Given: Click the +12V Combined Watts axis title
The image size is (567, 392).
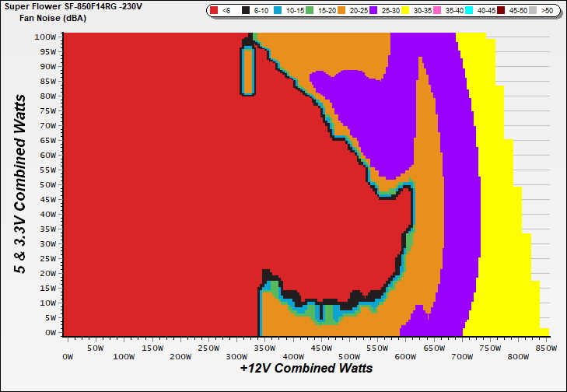Looking at the screenshot, I should point(306,368).
